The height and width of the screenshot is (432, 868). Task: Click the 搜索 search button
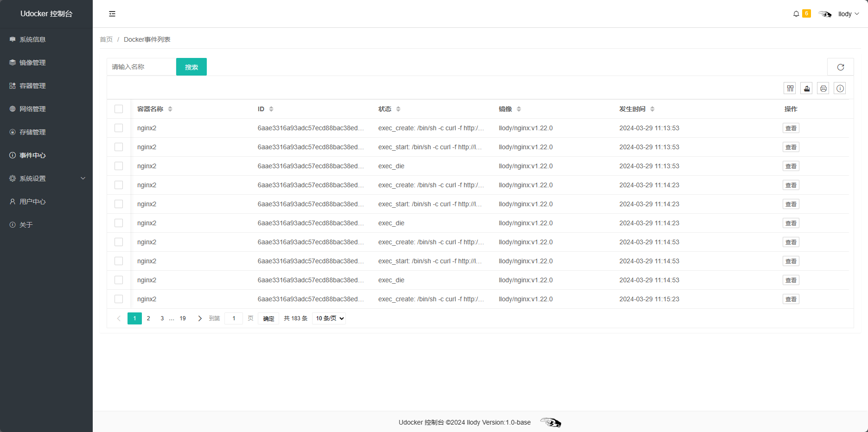coord(191,67)
